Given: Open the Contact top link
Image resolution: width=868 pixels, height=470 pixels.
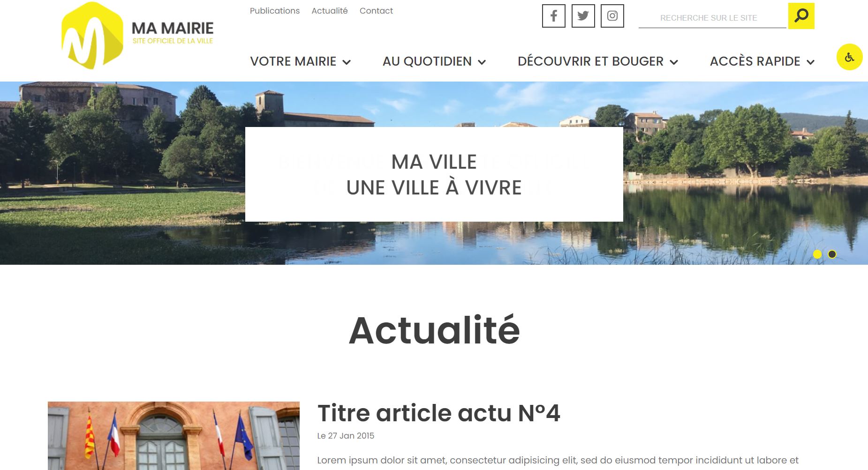Looking at the screenshot, I should point(376,11).
